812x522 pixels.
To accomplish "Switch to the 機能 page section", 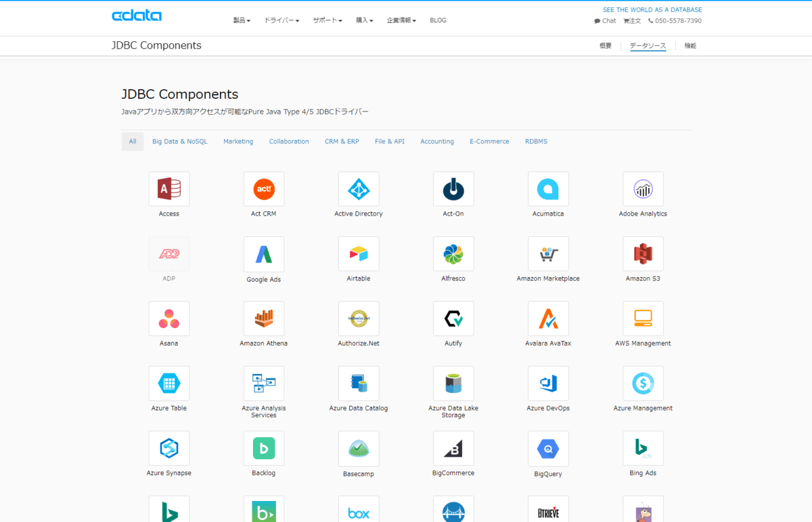I will 690,45.
